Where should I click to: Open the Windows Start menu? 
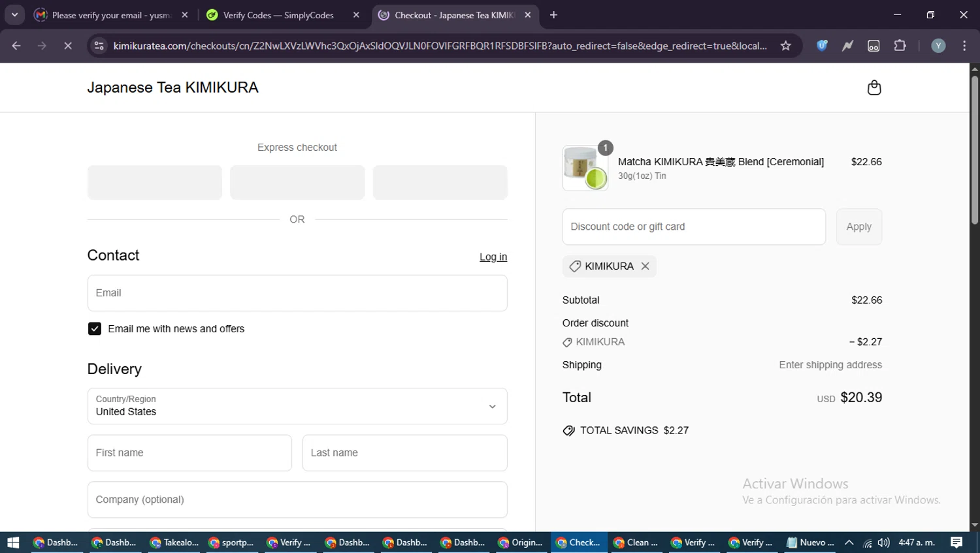pos(13,543)
